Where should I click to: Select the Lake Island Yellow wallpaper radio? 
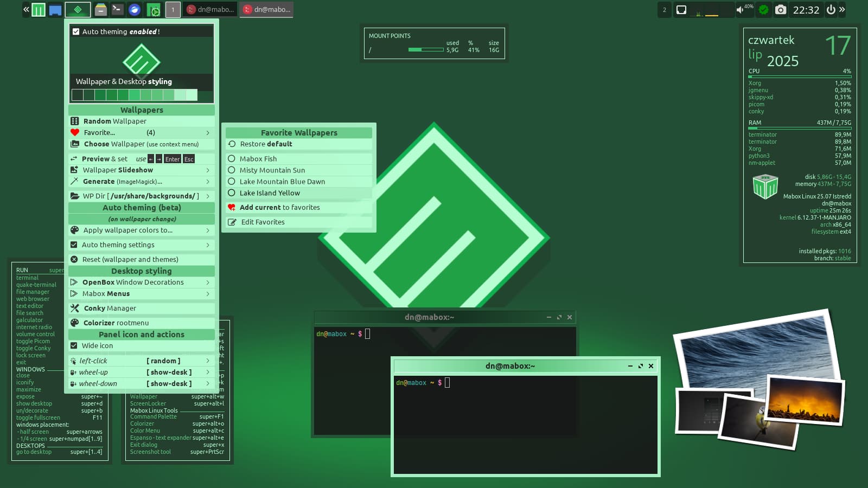pos(232,193)
